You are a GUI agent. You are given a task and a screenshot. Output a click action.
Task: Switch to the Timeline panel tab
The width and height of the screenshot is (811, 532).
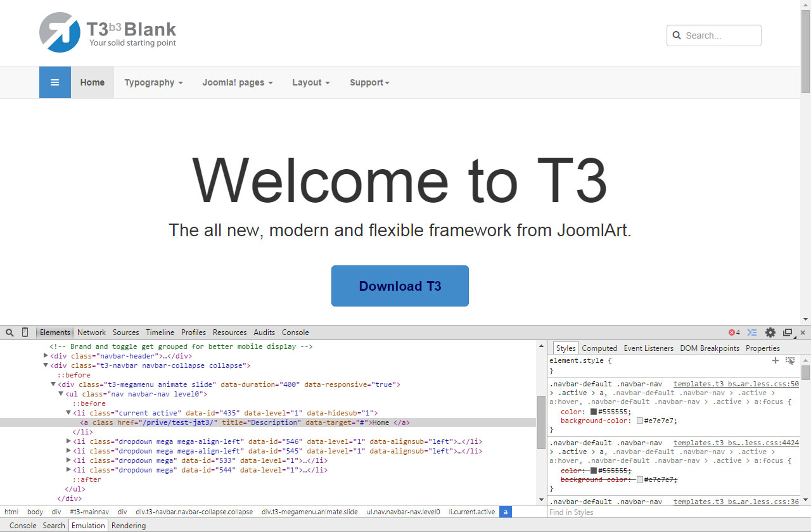(x=160, y=332)
